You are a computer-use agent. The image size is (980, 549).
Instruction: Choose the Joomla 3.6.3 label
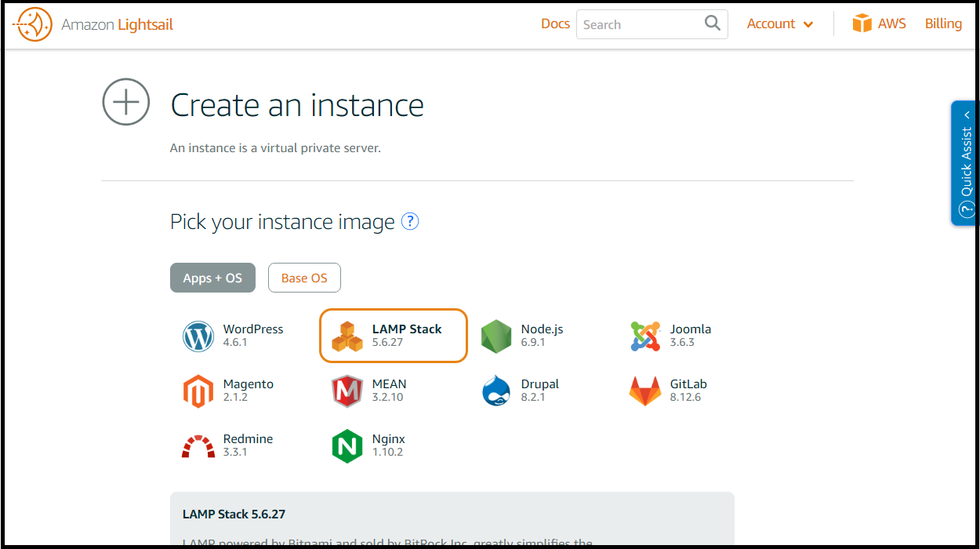click(x=691, y=336)
